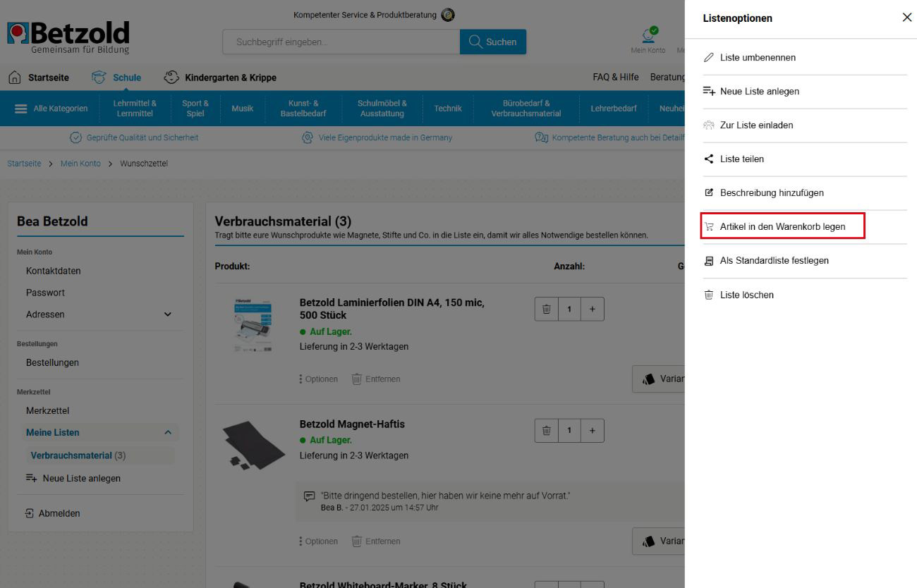Image resolution: width=917 pixels, height=588 pixels.
Task: Click Startseite breadcrumb link
Action: [24, 164]
